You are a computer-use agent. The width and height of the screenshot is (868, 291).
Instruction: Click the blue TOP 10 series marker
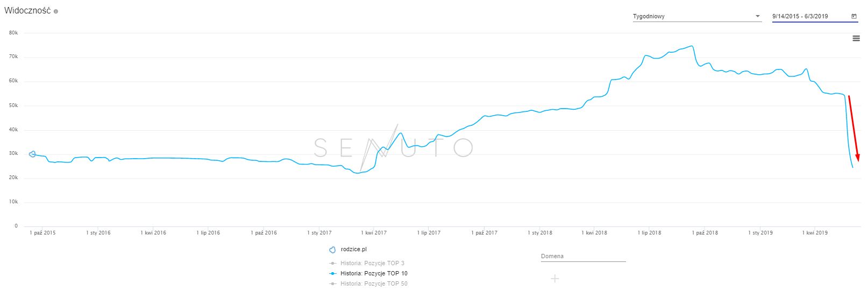click(x=333, y=274)
